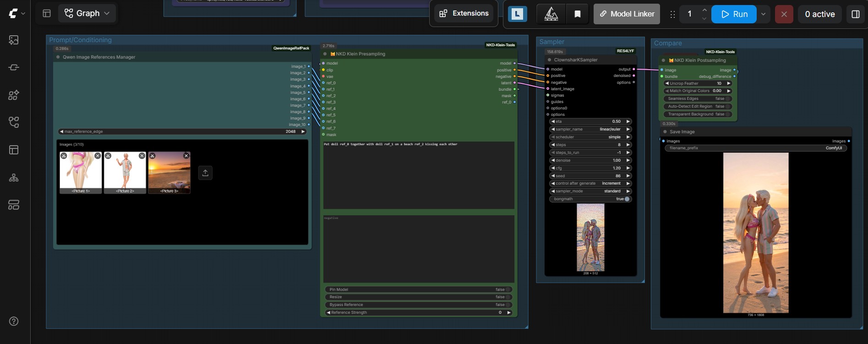Click the blue L toolbar icon

point(518,14)
